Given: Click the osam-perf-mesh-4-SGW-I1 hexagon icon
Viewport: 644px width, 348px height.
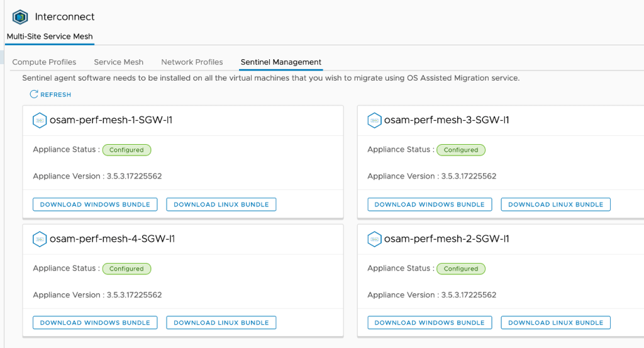Looking at the screenshot, I should pyautogui.click(x=40, y=239).
